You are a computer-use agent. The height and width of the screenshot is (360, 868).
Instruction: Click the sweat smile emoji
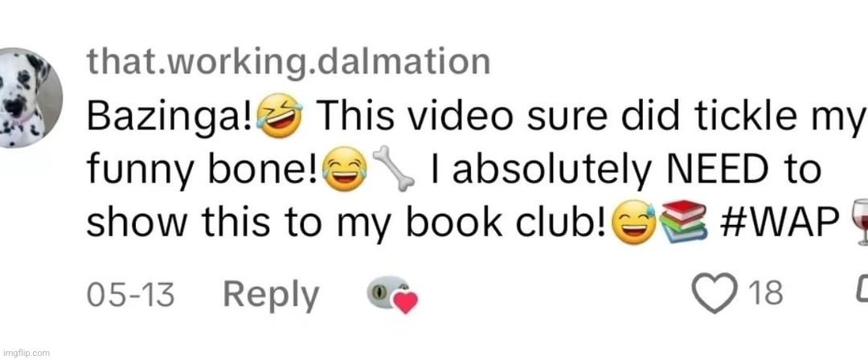pyautogui.click(x=636, y=223)
